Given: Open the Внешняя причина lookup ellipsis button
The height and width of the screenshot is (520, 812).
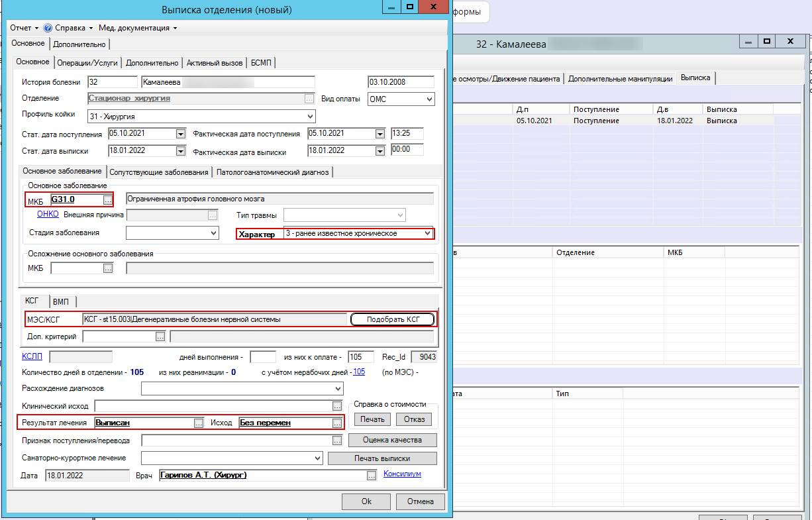Looking at the screenshot, I should pyautogui.click(x=213, y=215).
